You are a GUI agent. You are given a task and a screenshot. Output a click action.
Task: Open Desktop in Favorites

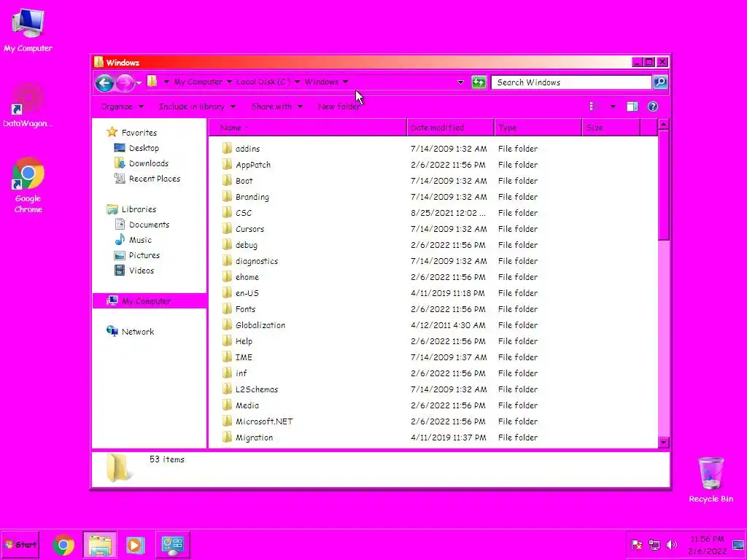tap(144, 148)
